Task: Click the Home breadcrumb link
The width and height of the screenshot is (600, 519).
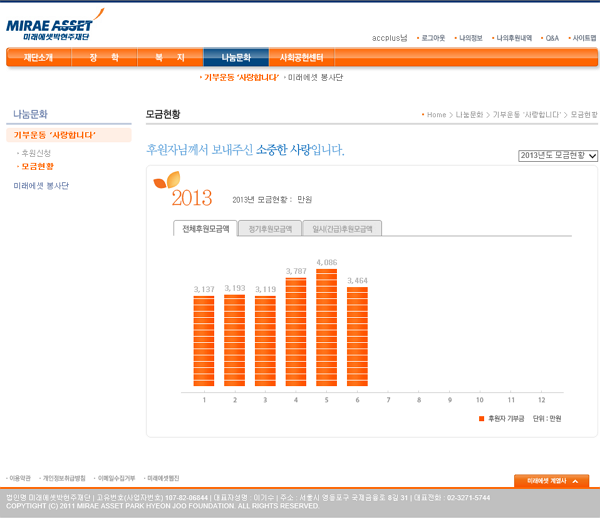Action: (x=436, y=115)
